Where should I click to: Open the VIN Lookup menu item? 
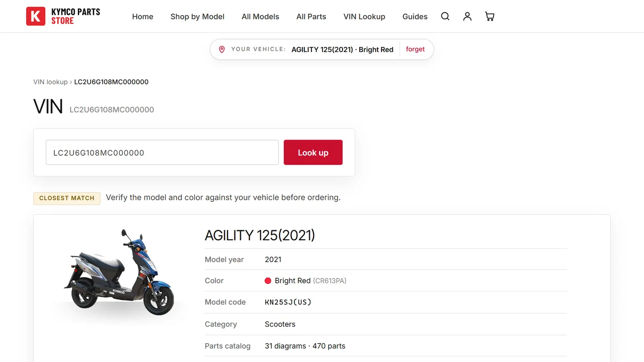tap(364, 17)
